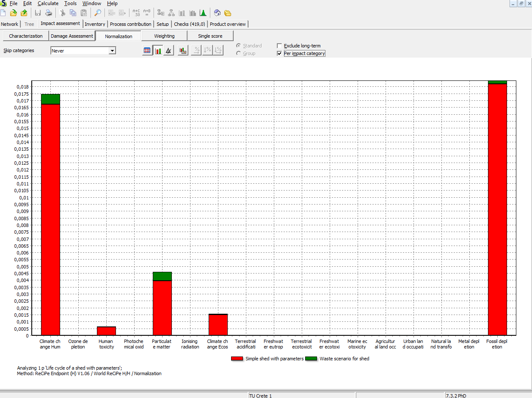Toggle the Exclude long-term checkbox
This screenshot has height=398, width=532.
(x=279, y=46)
